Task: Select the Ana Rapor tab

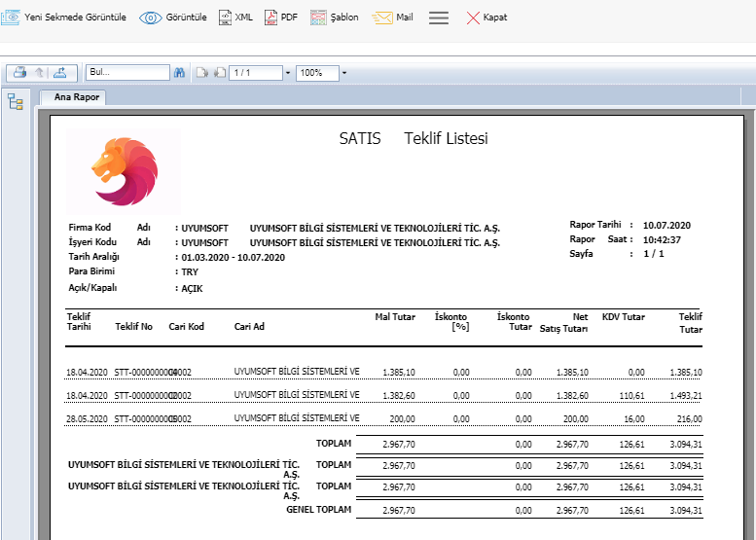Action: click(x=76, y=97)
